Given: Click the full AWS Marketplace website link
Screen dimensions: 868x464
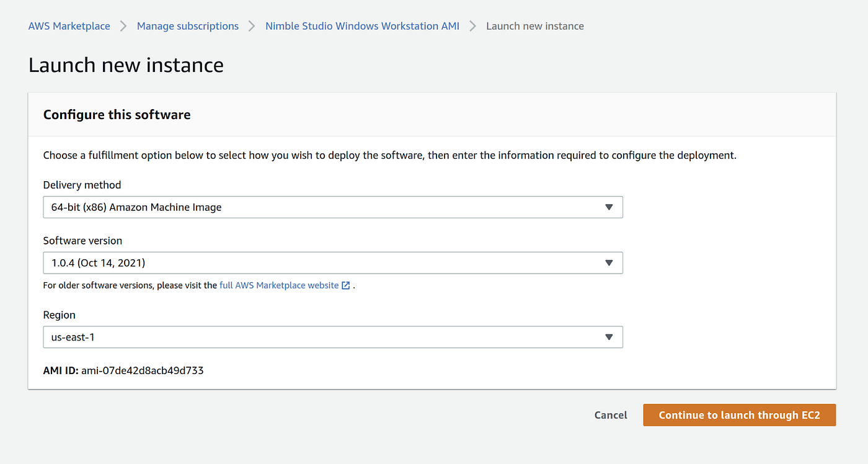Looking at the screenshot, I should pyautogui.click(x=279, y=285).
